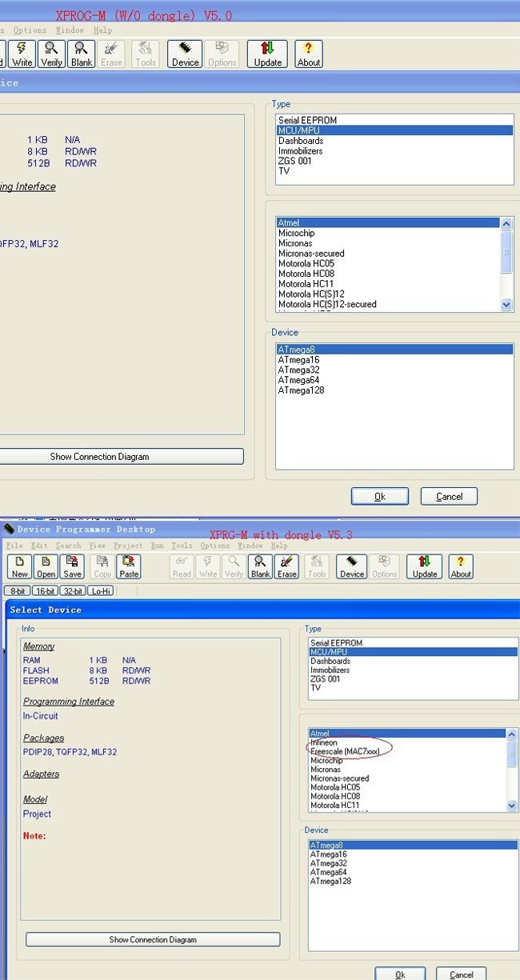
Task: Toggle 32-bit view in bottom V5.3 window
Action: pyautogui.click(x=72, y=591)
